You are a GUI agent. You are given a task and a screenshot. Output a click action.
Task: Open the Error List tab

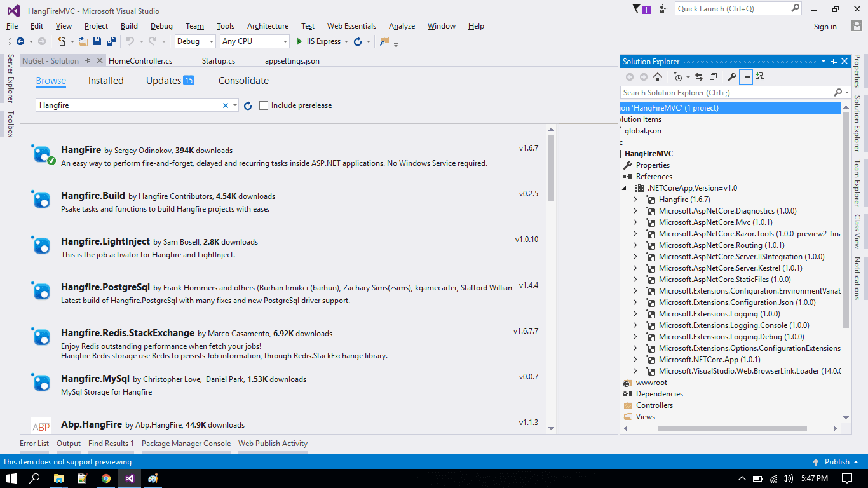pos(34,444)
